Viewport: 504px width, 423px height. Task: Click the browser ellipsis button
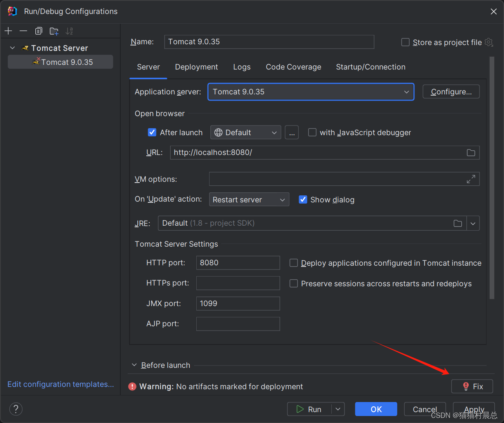click(x=292, y=132)
